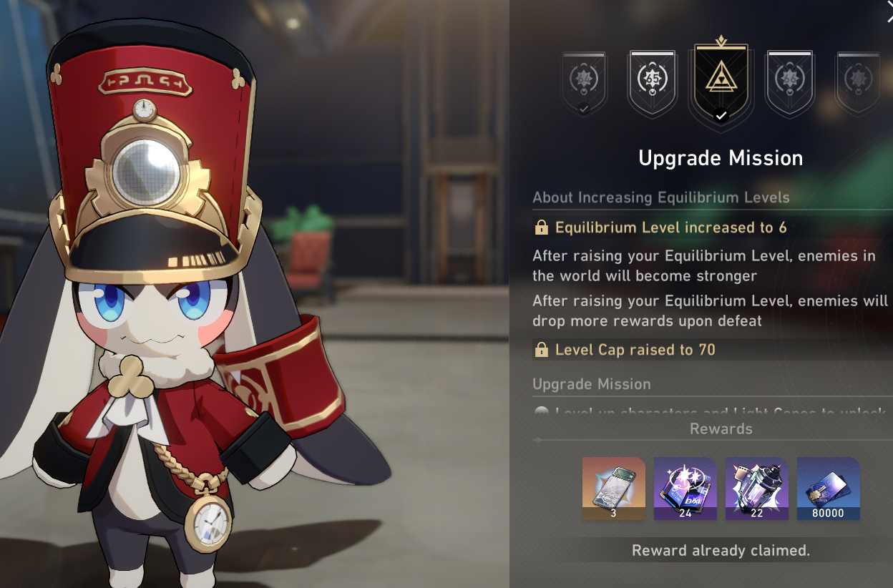Viewport: 893px width, 588px height.
Task: Inspect the Star Rail Pass reward item
Action: click(x=614, y=489)
